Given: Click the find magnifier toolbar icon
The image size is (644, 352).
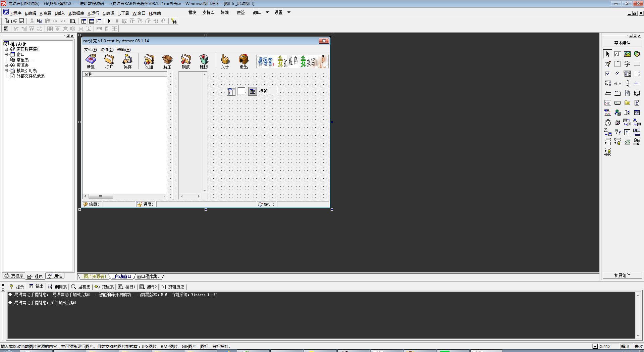Looking at the screenshot, I should point(73,21).
